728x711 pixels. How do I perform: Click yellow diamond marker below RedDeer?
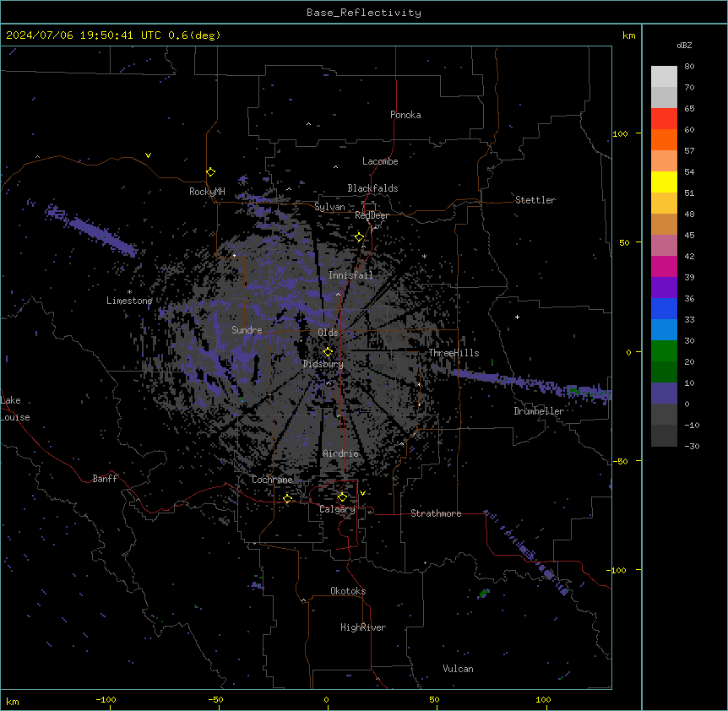point(359,237)
